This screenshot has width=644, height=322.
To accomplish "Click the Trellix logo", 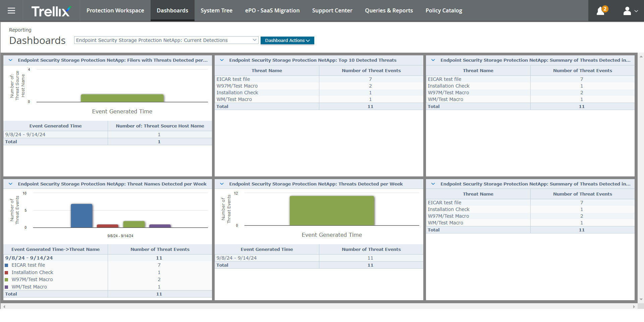I will [51, 11].
